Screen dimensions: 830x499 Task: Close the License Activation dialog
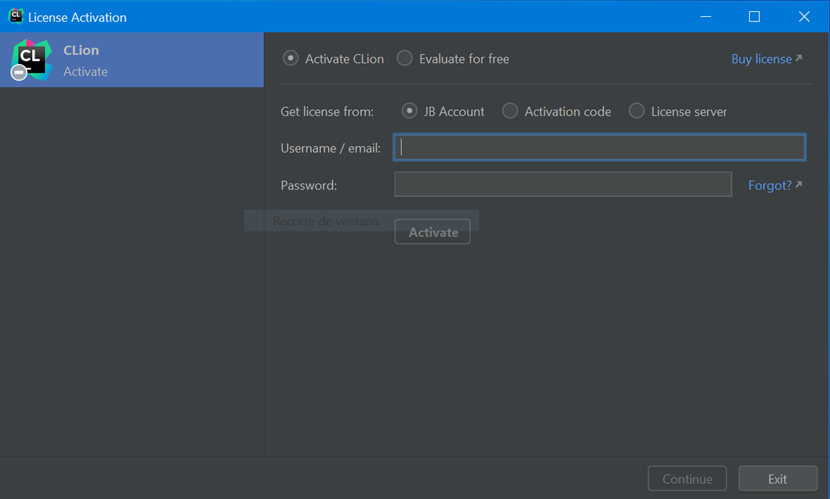pyautogui.click(x=804, y=16)
